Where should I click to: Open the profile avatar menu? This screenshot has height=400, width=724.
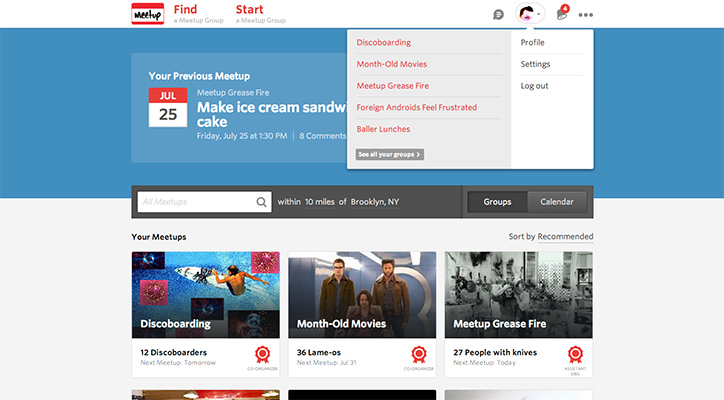click(x=530, y=13)
